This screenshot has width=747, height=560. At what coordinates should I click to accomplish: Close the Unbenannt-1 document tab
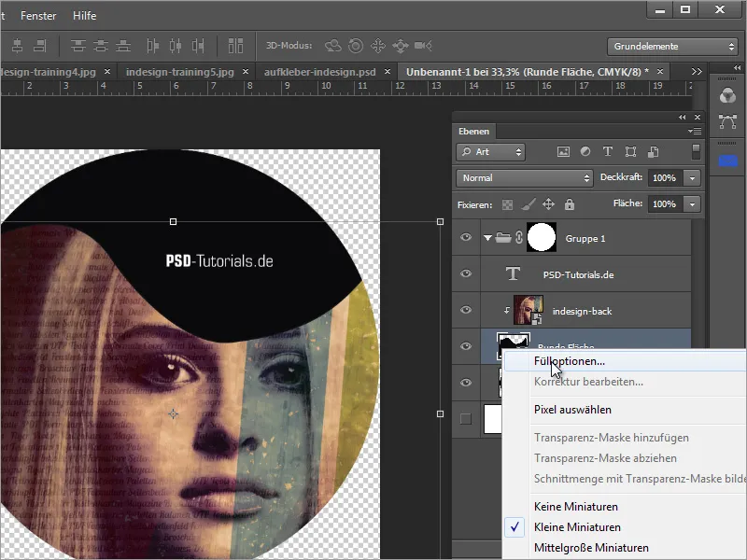pyautogui.click(x=660, y=72)
